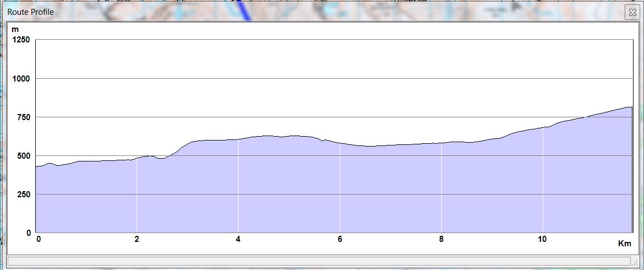Click the 500 elevation axis label
Screen dimensions: 644x270
tap(24, 156)
